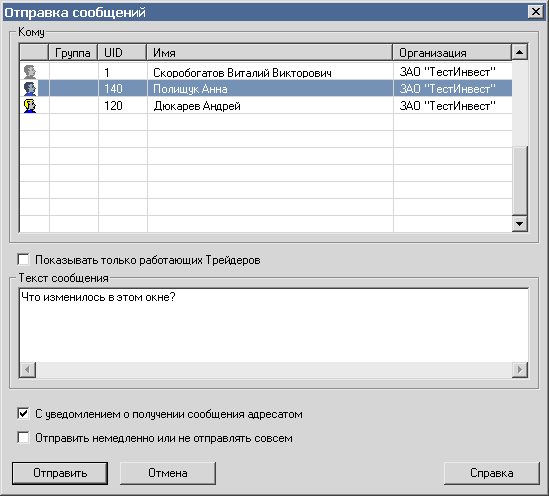Click UID cell 1
This screenshot has width=549, height=496.
pos(123,72)
